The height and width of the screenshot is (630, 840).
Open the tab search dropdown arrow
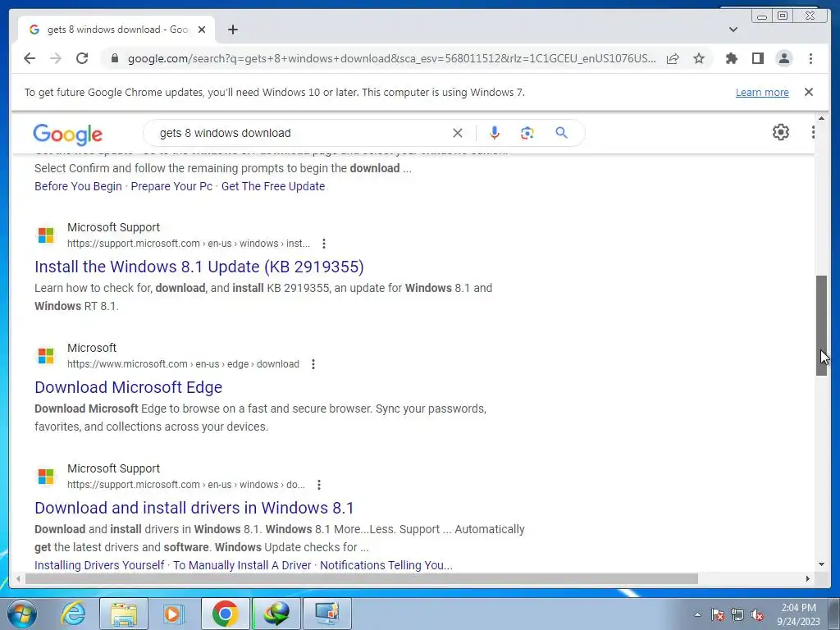(x=733, y=30)
